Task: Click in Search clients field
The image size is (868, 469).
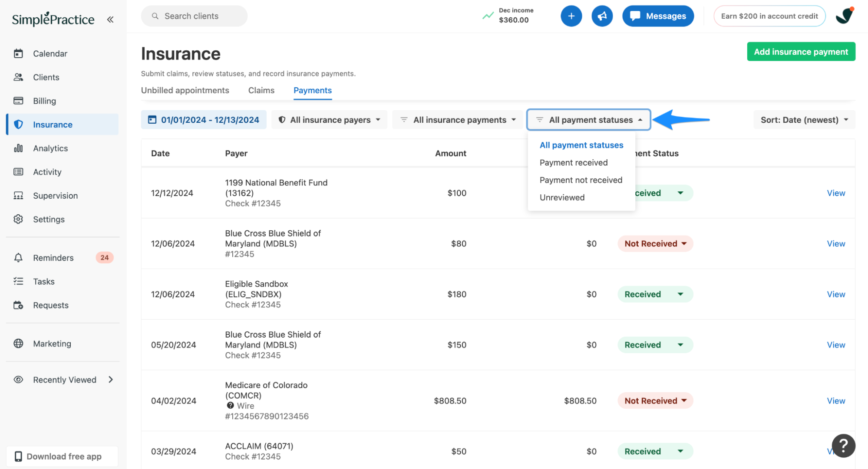Action: 194,16
